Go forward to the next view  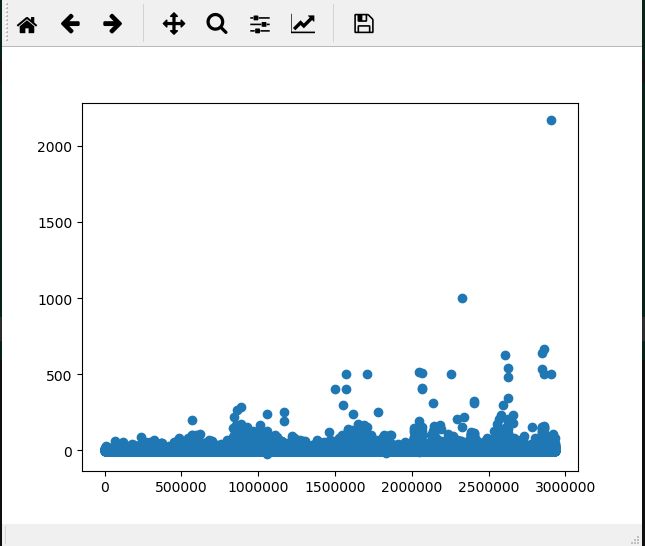(112, 24)
